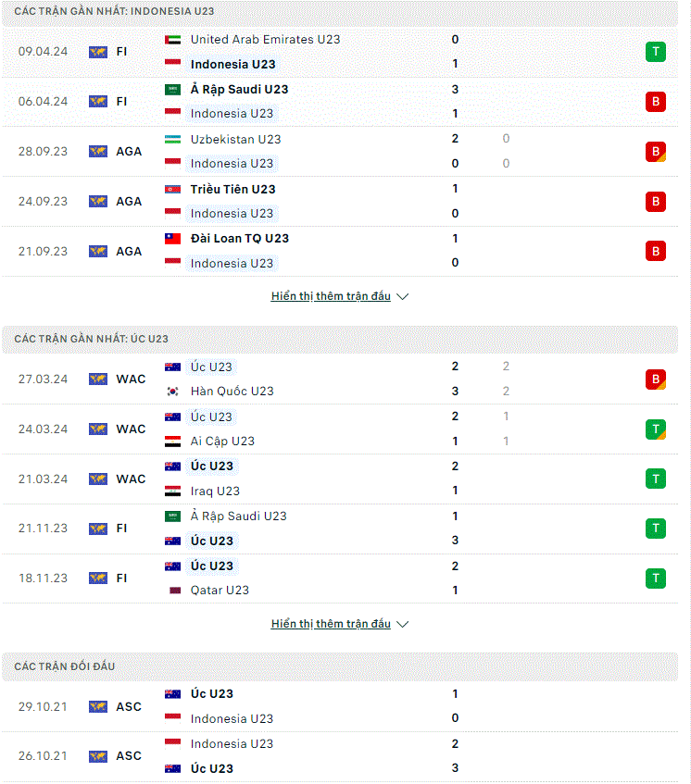
Task: Open the 29.10.21 ASC head-to-head match row
Action: point(340,706)
